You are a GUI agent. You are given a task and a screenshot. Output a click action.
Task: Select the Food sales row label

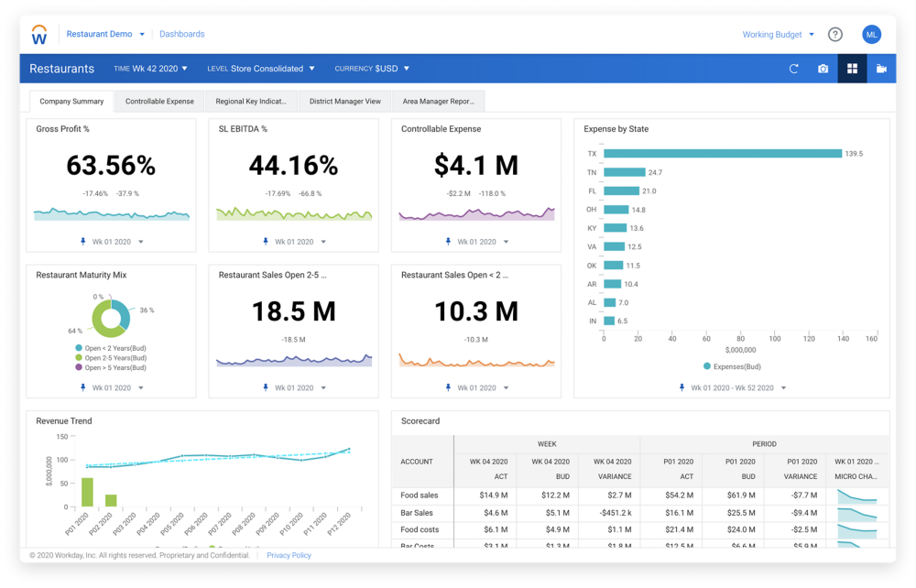(x=420, y=495)
